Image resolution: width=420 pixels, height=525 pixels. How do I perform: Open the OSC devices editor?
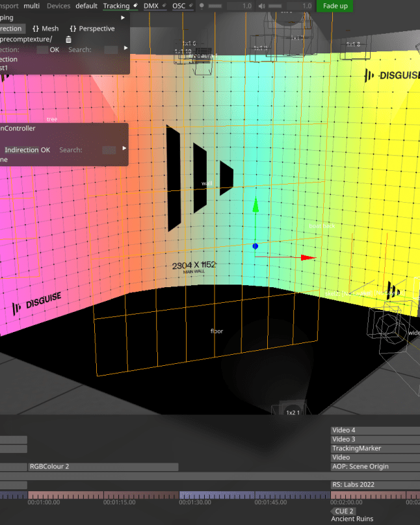(179, 6)
